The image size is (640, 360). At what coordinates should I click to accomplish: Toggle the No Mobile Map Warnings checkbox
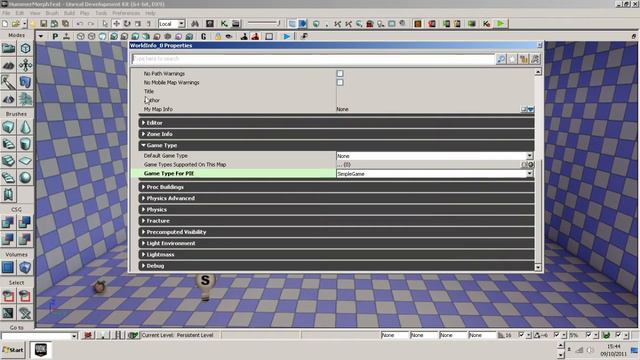coord(340,82)
